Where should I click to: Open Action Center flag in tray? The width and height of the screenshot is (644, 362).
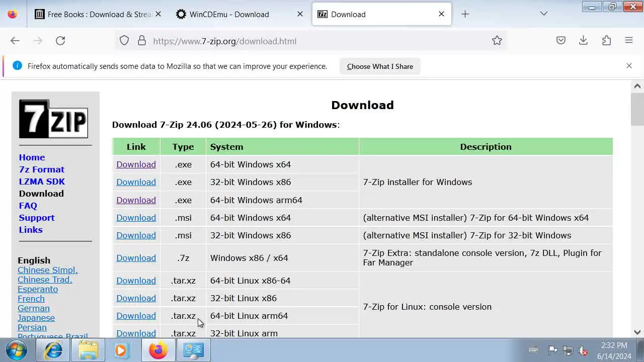click(552, 350)
